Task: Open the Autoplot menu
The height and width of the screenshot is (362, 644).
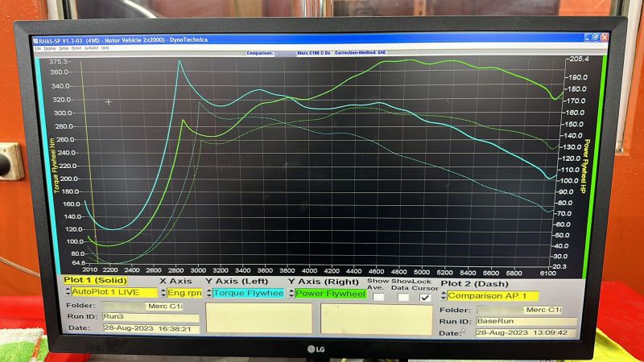Action: coord(92,48)
